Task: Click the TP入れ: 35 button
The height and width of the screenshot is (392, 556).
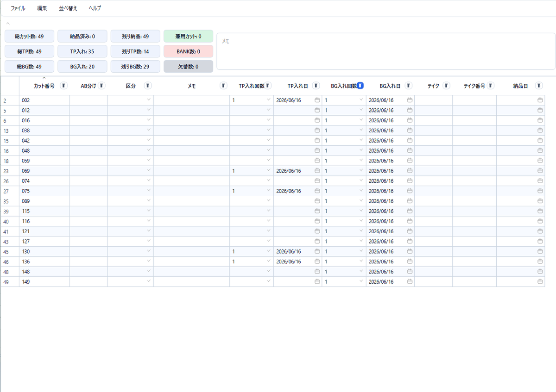Action: click(x=82, y=51)
